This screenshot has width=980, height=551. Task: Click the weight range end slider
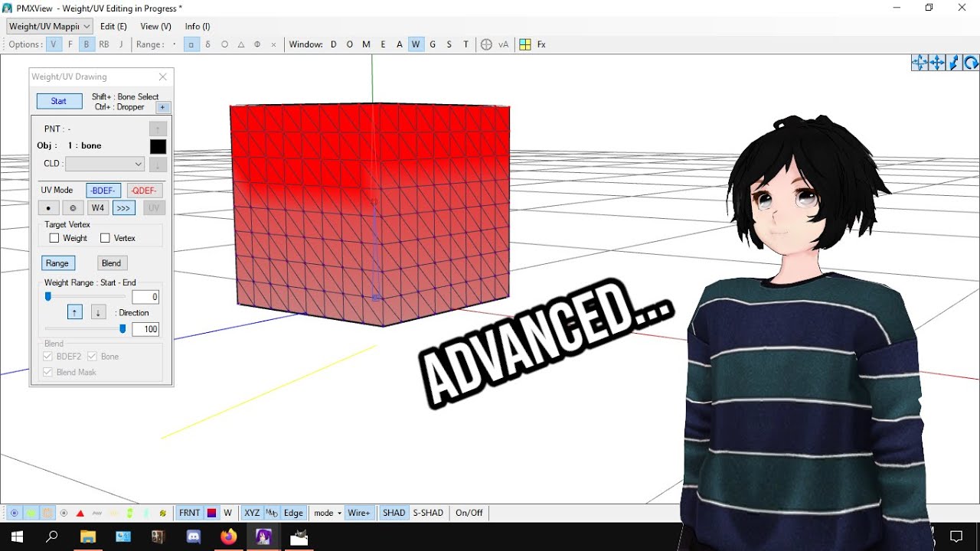[x=122, y=329]
